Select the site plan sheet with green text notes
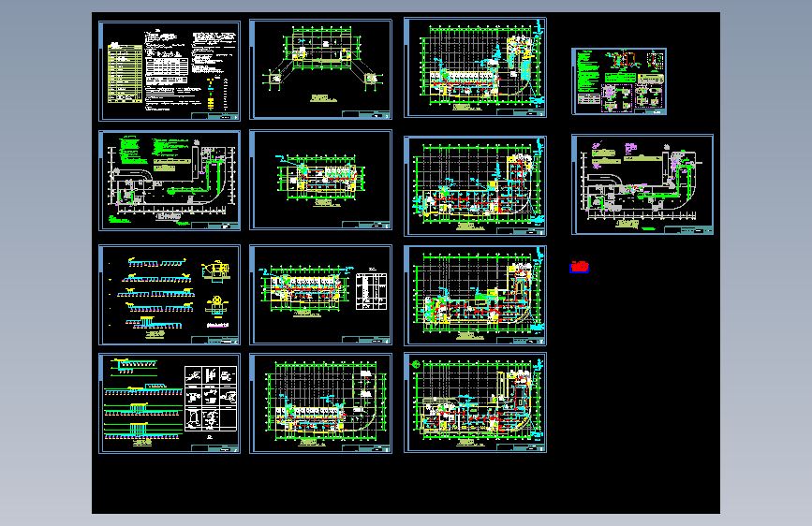Image resolution: width=812 pixels, height=526 pixels. click(x=170, y=181)
